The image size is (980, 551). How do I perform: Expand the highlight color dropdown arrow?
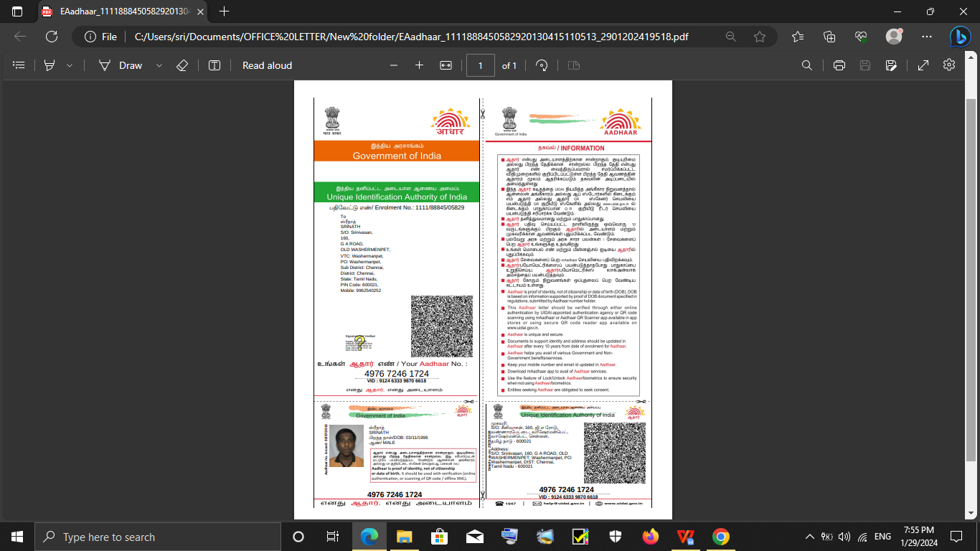(x=70, y=65)
